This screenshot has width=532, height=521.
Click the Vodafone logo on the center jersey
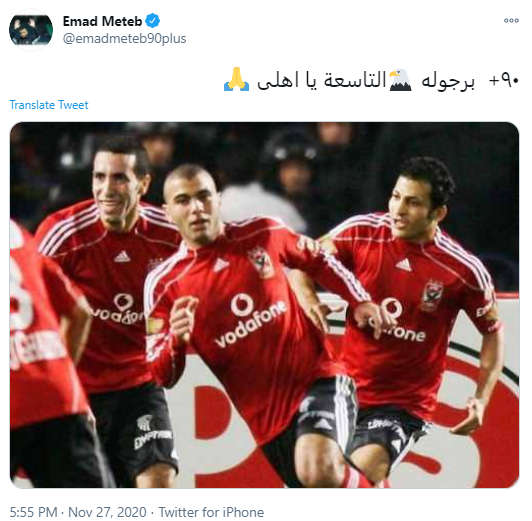(x=250, y=320)
